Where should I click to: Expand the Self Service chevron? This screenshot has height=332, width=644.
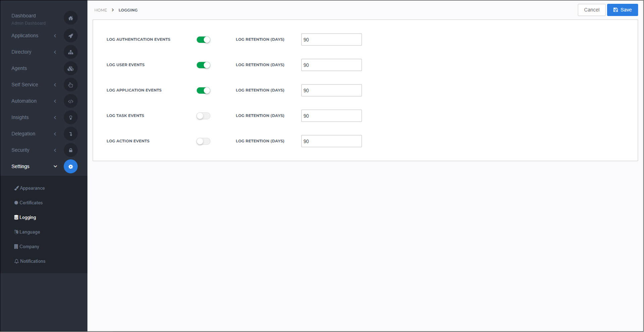(55, 85)
